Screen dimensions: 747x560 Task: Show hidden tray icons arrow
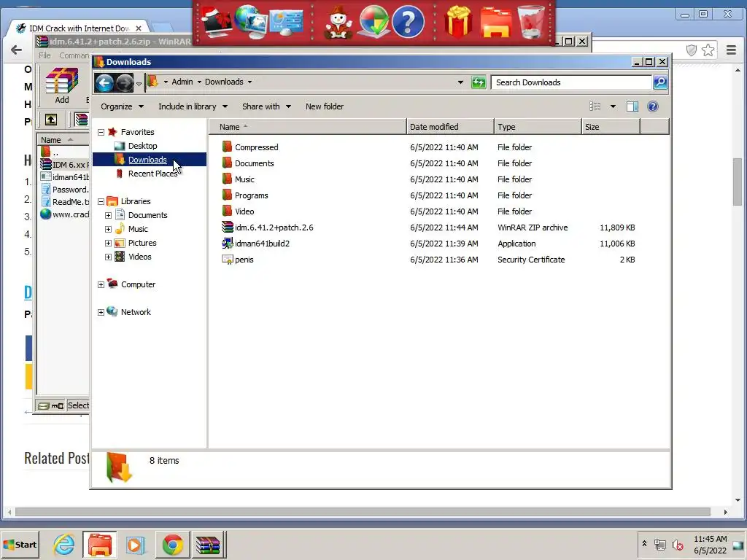[644, 544]
